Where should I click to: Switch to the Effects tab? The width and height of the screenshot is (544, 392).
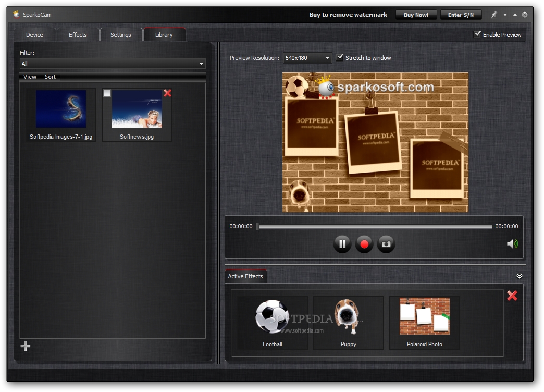[78, 35]
